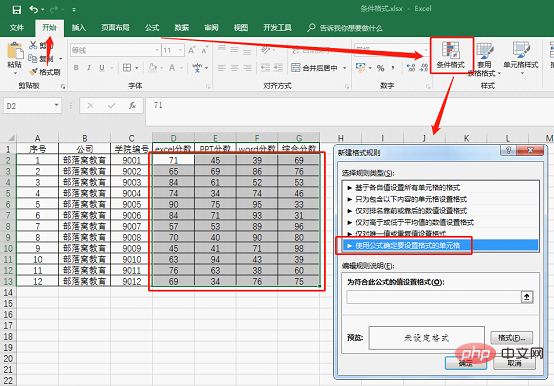Viewport: 554px width, 386px height.
Task: Switch to the Formulas (公式) tab
Action: pos(152,28)
